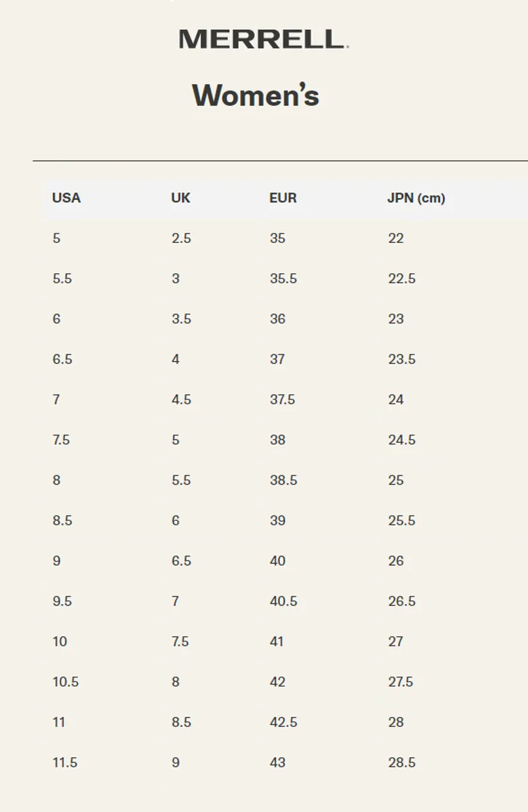The image size is (528, 812).
Task: Click UK size 2.5 cell
Action: [x=181, y=238]
